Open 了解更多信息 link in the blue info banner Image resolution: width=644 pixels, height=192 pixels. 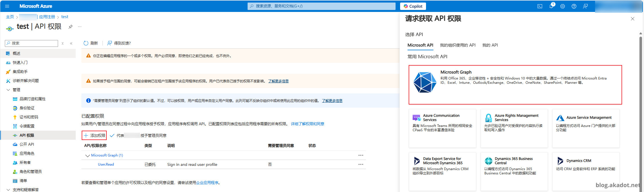332,101
